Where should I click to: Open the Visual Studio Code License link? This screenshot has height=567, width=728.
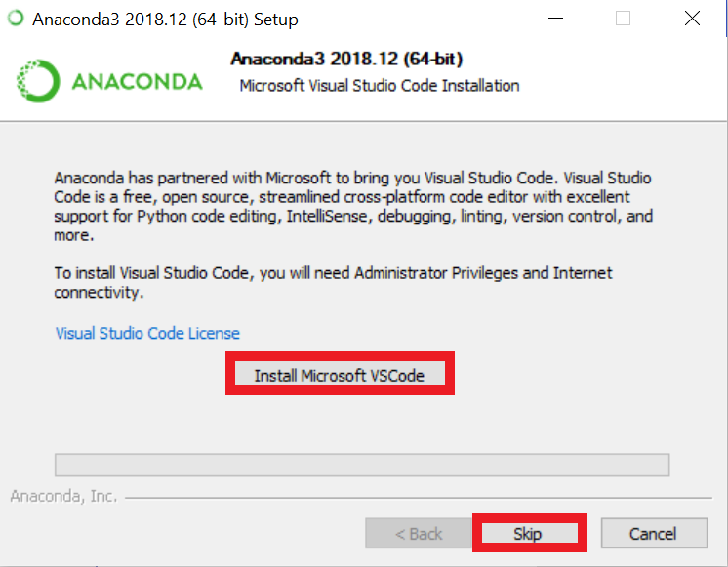[x=147, y=333]
